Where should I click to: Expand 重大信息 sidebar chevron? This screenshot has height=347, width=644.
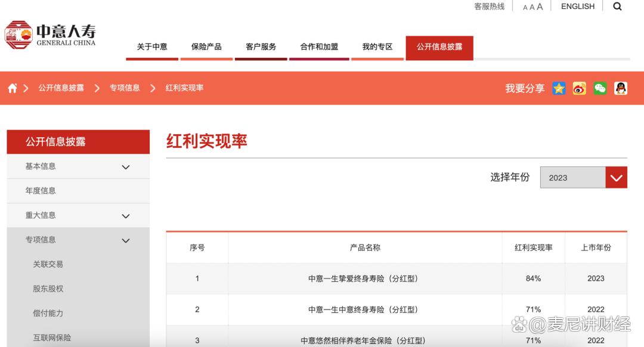pos(126,216)
